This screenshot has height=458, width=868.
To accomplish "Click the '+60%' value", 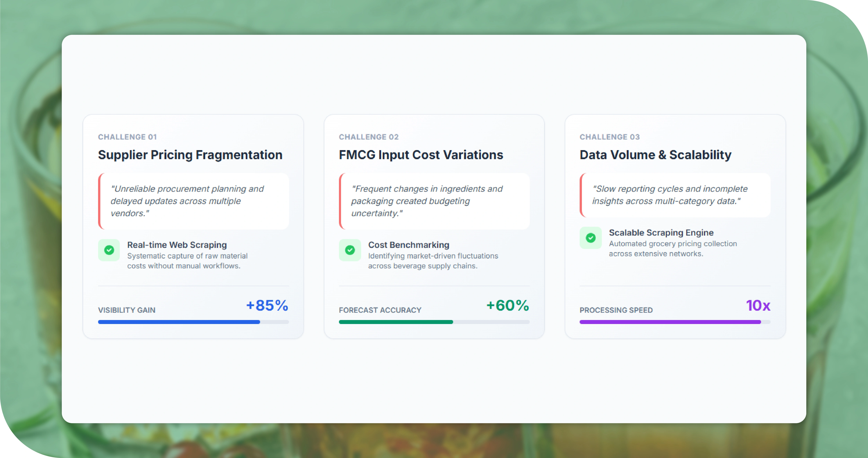I will coord(508,305).
